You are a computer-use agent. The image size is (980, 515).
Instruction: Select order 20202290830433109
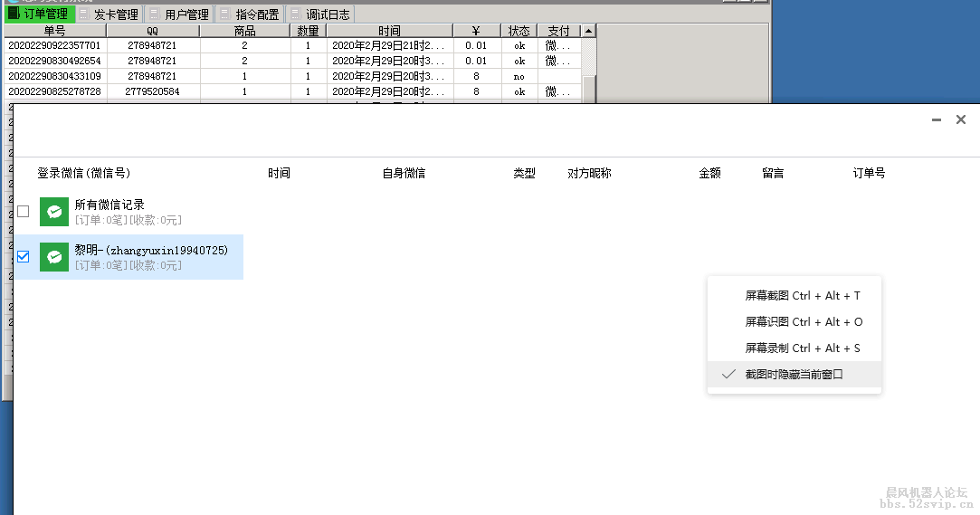(x=54, y=76)
